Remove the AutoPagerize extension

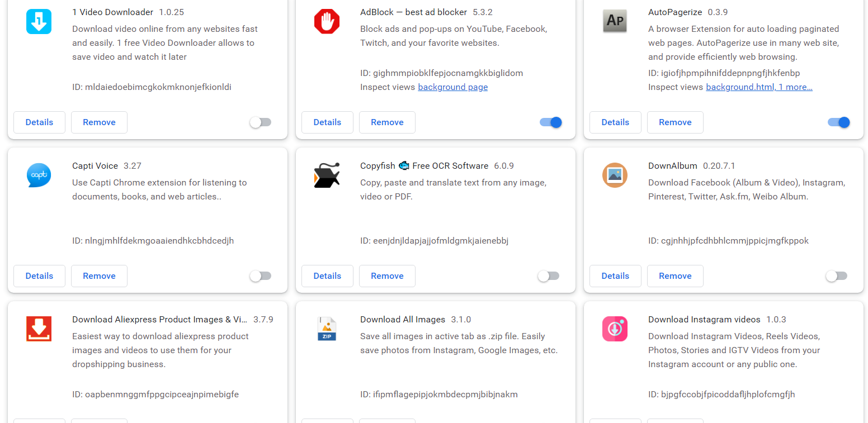pos(675,122)
